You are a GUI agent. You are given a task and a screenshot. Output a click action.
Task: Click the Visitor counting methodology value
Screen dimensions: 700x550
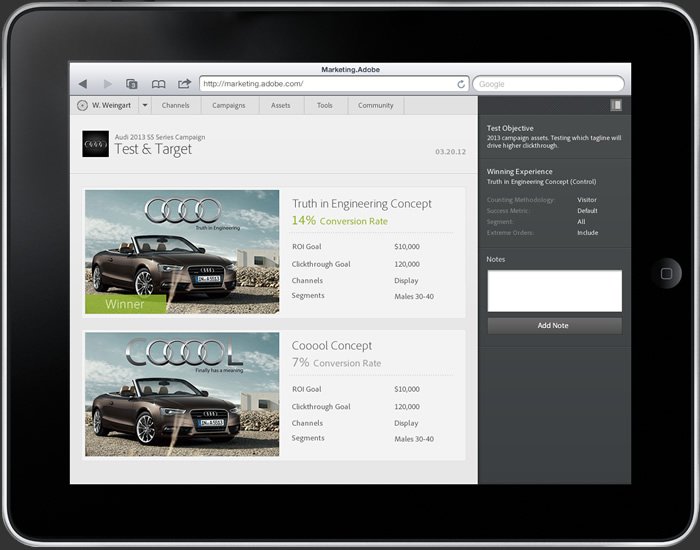pos(587,200)
